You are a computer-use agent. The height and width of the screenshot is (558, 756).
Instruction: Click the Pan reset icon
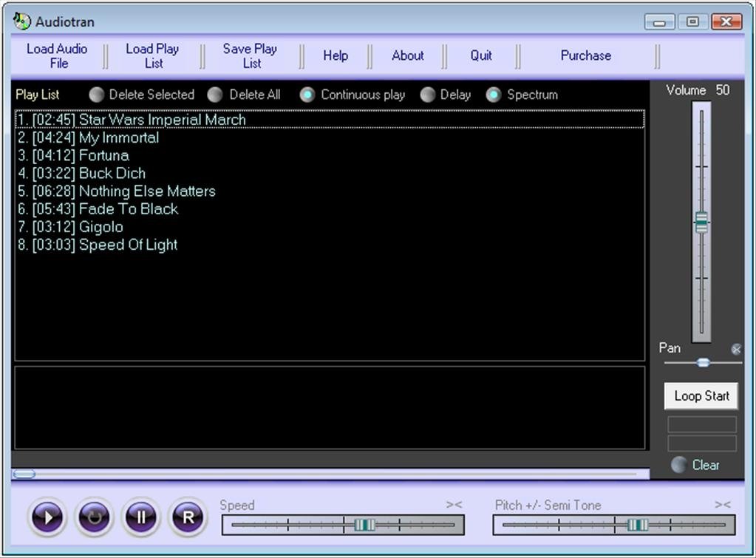[x=736, y=349]
